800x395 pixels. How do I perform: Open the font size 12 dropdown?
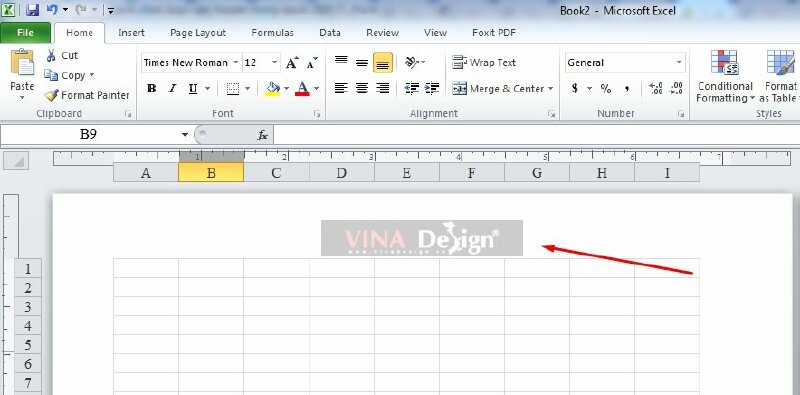pos(274,63)
